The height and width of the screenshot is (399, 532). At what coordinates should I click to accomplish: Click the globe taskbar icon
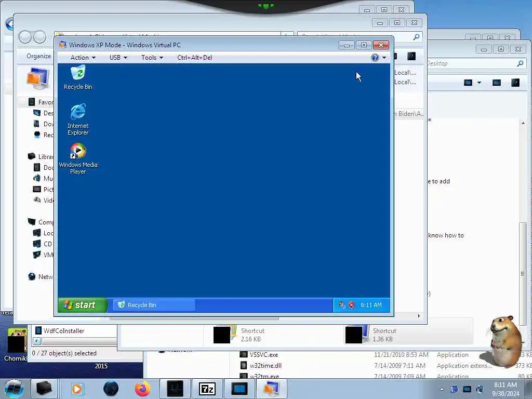click(x=111, y=389)
